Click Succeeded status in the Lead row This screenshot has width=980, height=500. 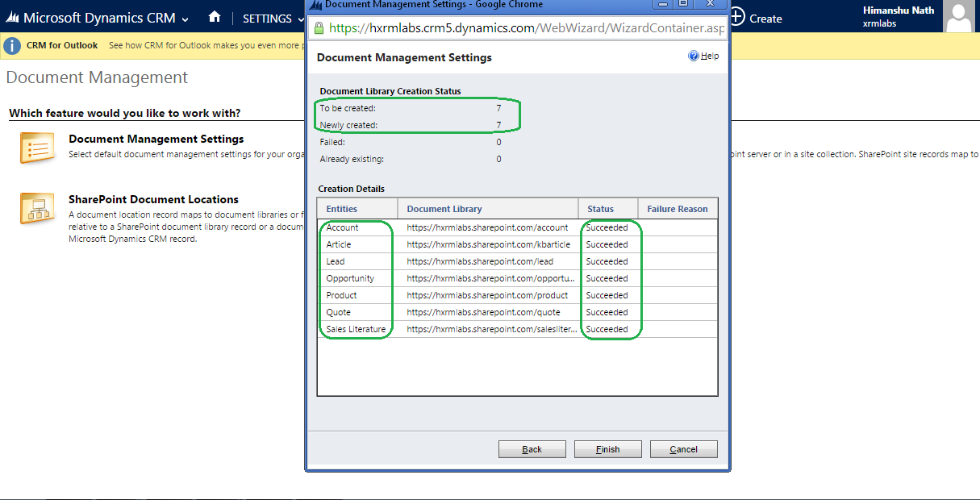607,261
